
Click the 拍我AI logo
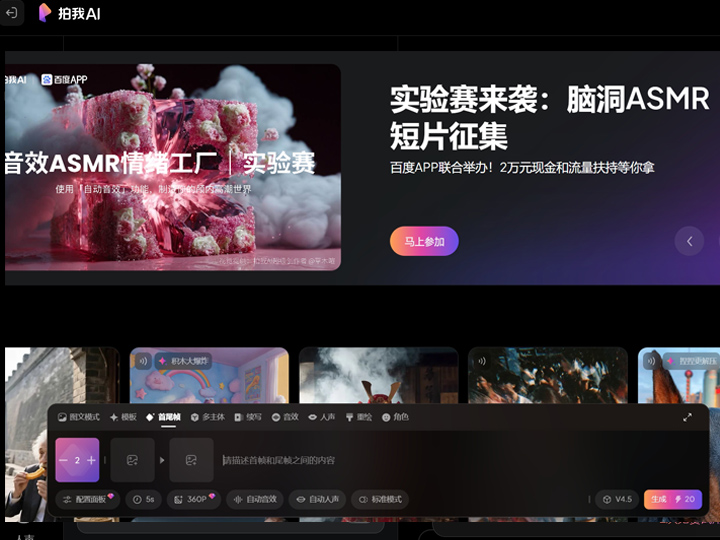click(x=69, y=13)
